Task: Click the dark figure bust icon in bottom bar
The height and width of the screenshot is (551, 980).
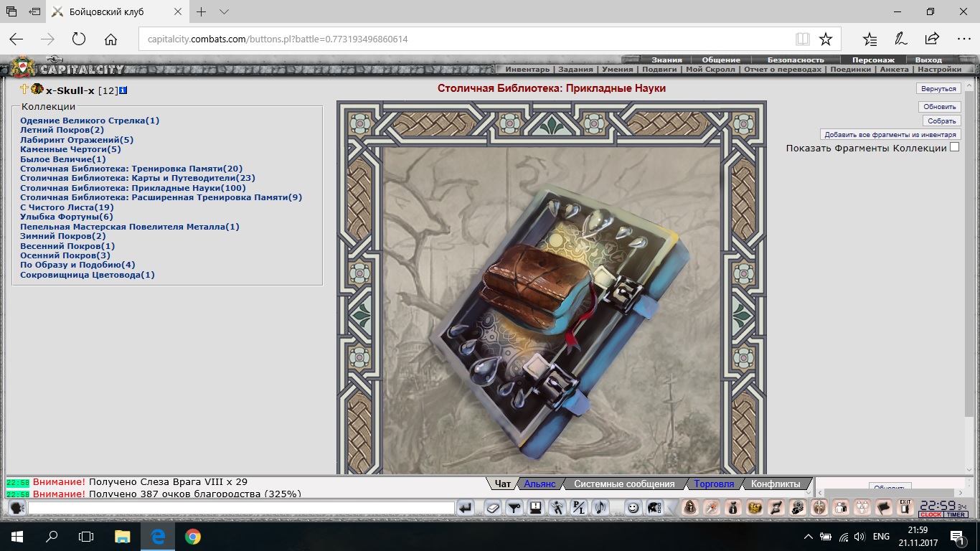Action: pos(732,508)
